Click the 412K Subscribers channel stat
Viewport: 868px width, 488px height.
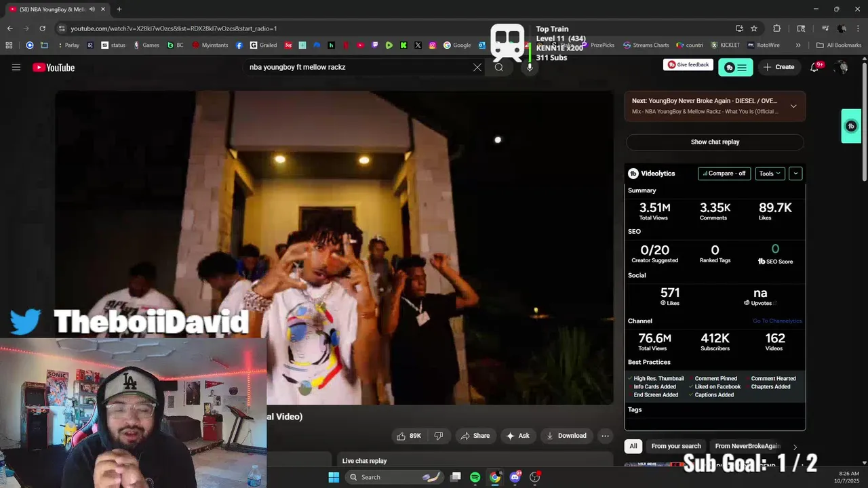click(x=715, y=341)
